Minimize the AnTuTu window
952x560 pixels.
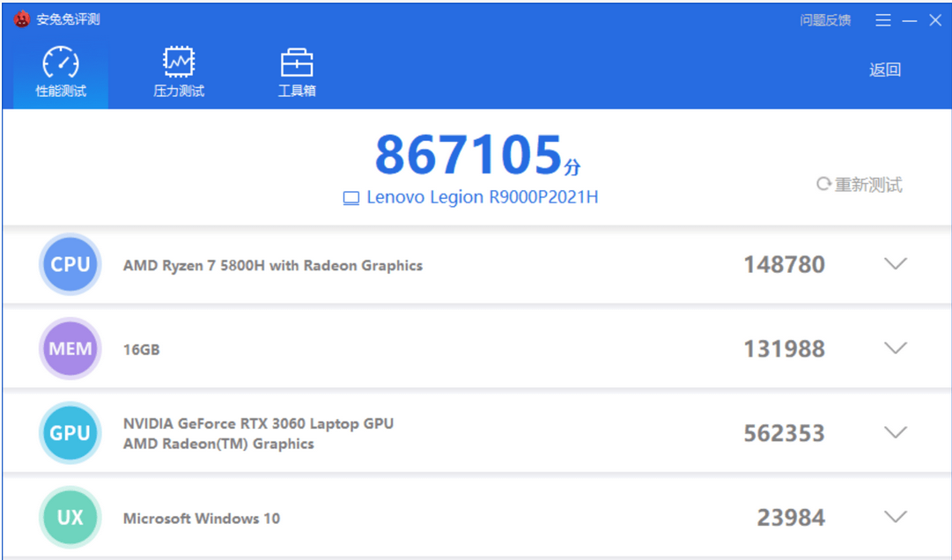tap(910, 20)
